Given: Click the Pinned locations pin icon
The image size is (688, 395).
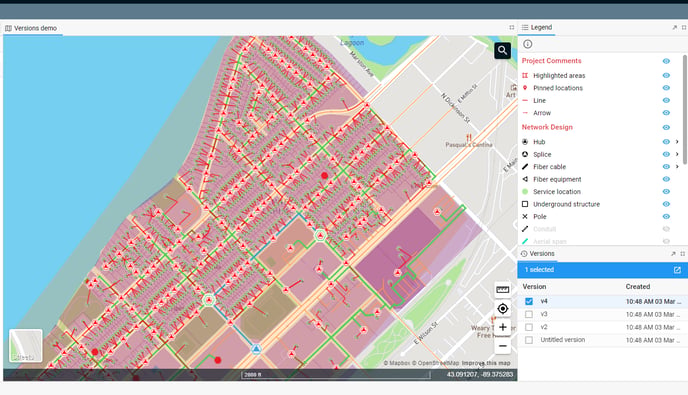Looking at the screenshot, I should click(x=525, y=88).
